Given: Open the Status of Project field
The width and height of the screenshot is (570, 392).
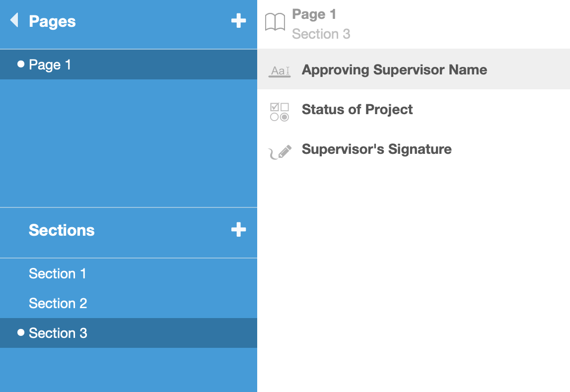Looking at the screenshot, I should [x=357, y=110].
